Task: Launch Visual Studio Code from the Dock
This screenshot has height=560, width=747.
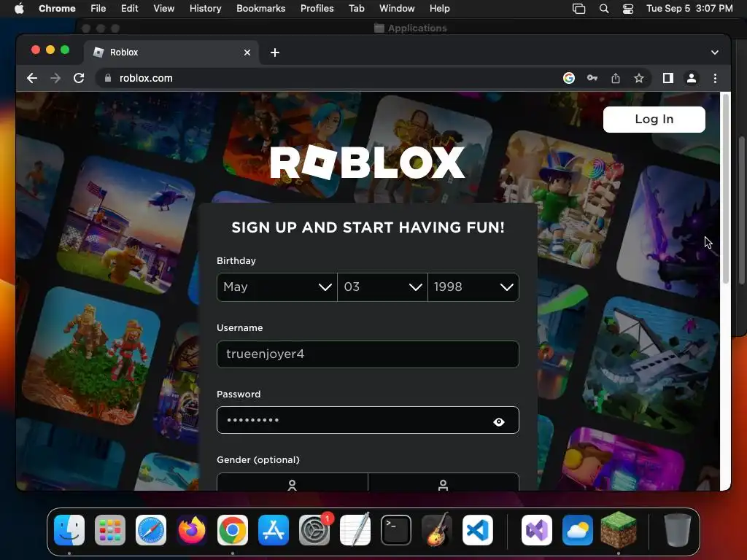Action: tap(477, 530)
